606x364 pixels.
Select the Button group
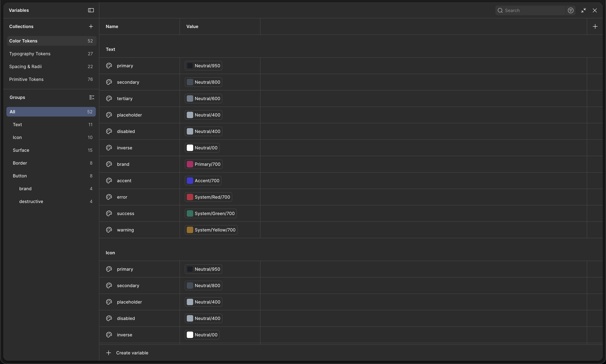click(51, 176)
